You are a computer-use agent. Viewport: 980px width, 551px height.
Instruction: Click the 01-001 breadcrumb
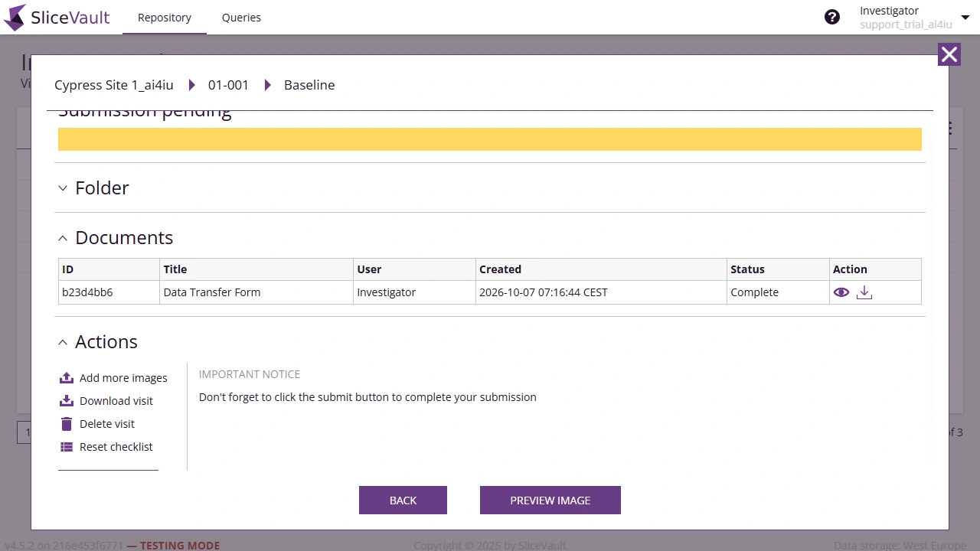(x=228, y=85)
